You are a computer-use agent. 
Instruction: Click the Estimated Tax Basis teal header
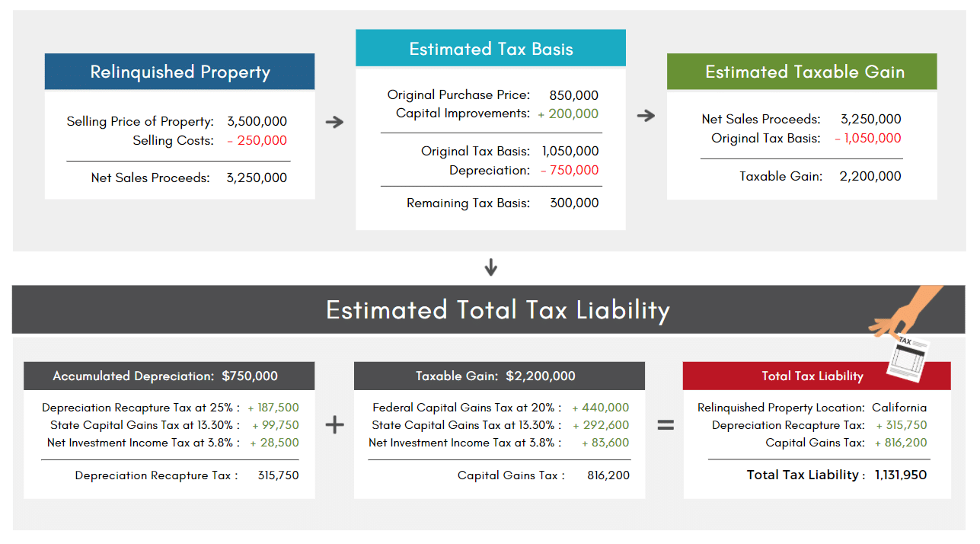click(x=490, y=48)
